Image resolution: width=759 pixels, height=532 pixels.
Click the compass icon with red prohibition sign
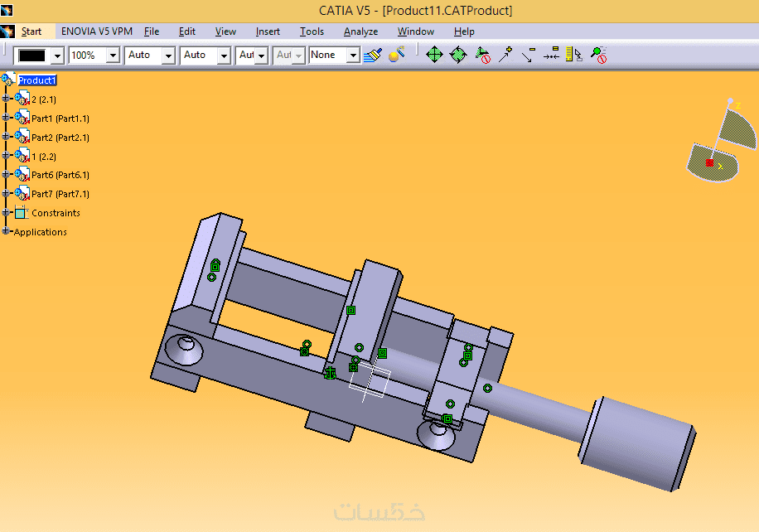(x=482, y=55)
